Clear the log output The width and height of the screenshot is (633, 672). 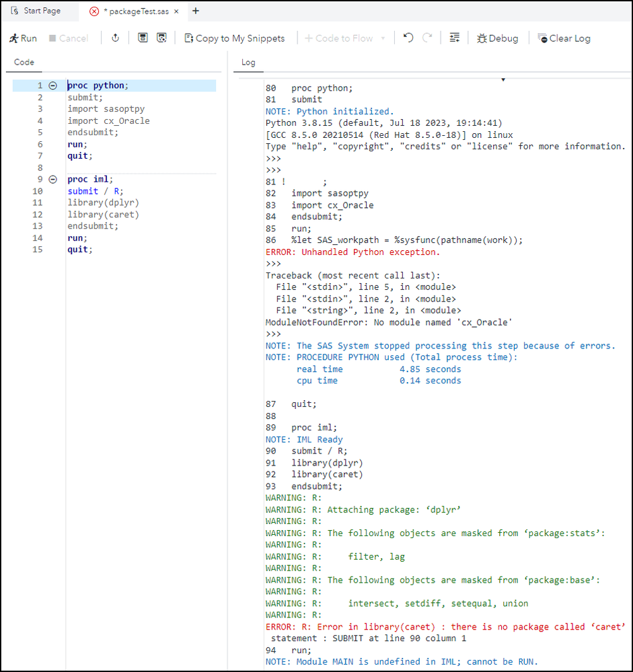[x=564, y=38]
